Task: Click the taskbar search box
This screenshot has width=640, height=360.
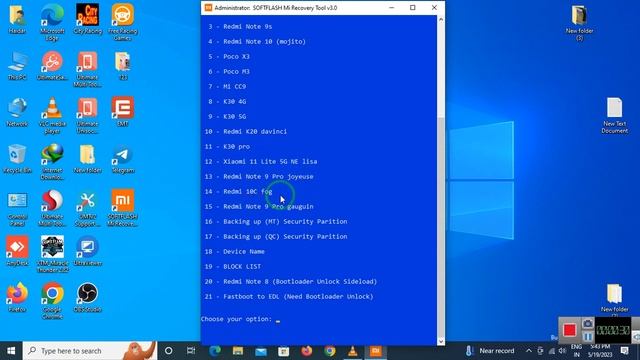Action: click(90, 351)
